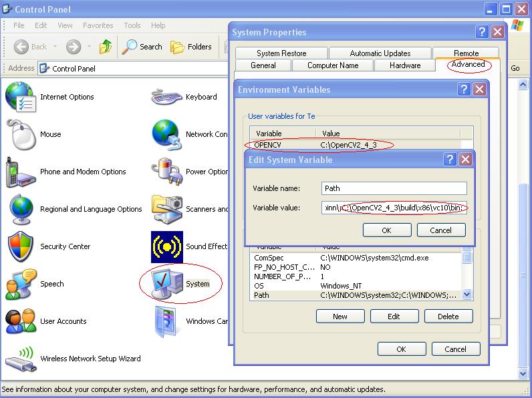Switch to the Remote tab
This screenshot has width=532, height=398.
click(467, 53)
